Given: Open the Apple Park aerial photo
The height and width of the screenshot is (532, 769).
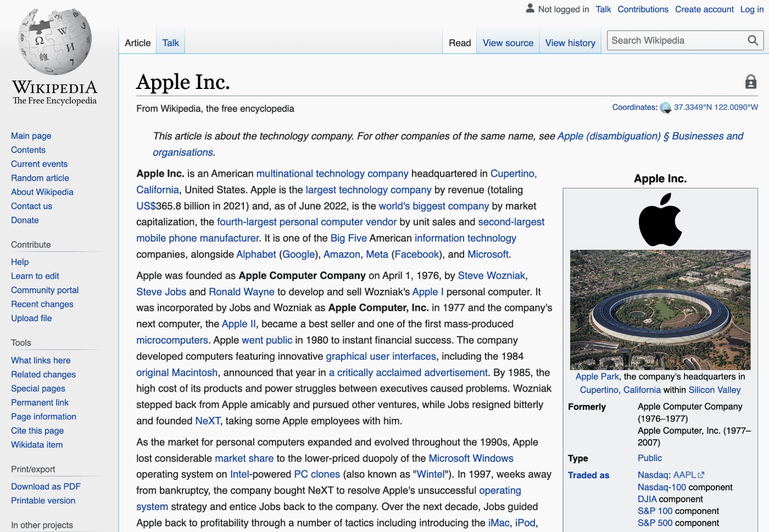Looking at the screenshot, I should tap(660, 310).
